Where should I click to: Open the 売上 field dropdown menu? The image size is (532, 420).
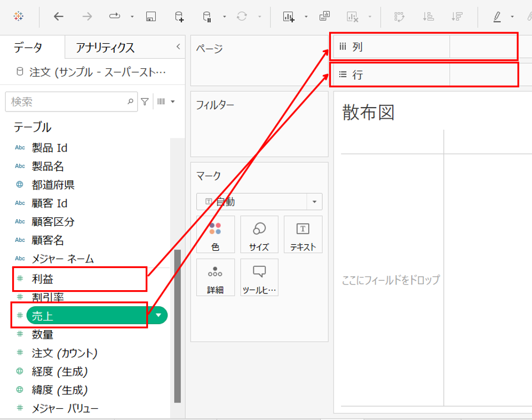coord(158,315)
